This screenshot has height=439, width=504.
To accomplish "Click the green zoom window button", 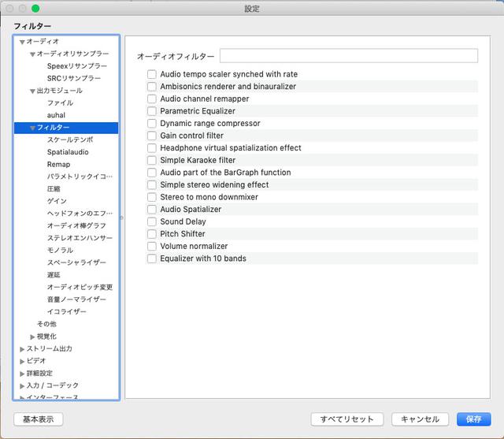I will (35, 9).
